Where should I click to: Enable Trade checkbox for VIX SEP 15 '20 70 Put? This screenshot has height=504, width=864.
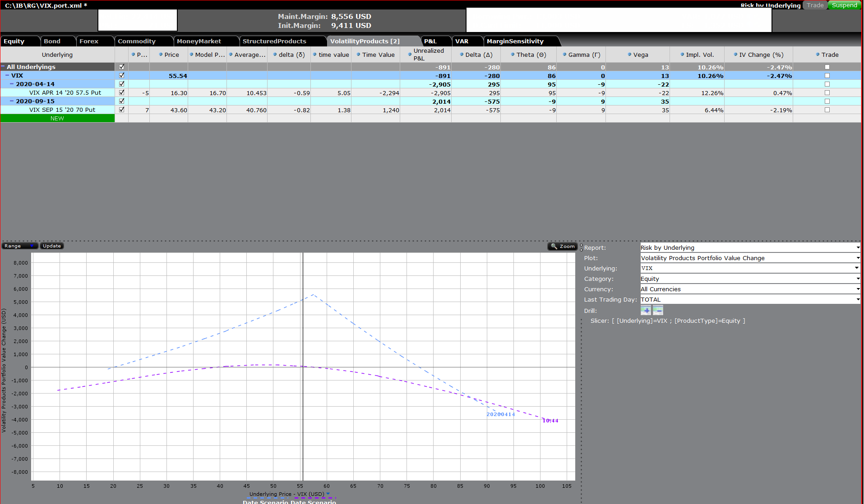[x=827, y=110]
